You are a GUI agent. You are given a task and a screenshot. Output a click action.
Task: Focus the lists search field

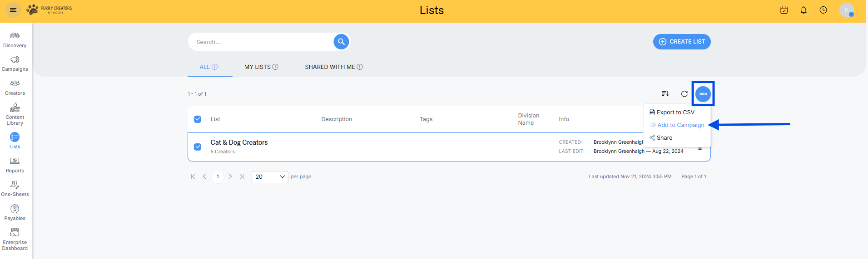[261, 42]
